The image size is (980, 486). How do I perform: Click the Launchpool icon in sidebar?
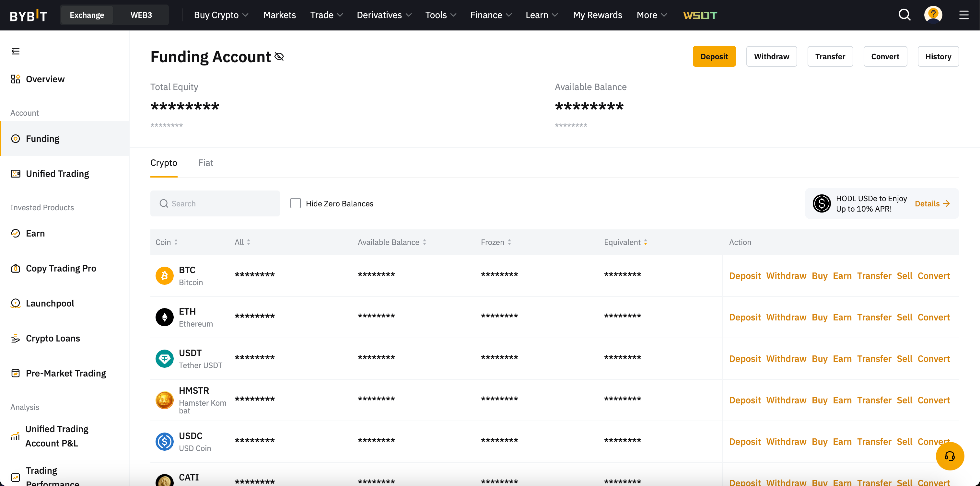click(16, 303)
